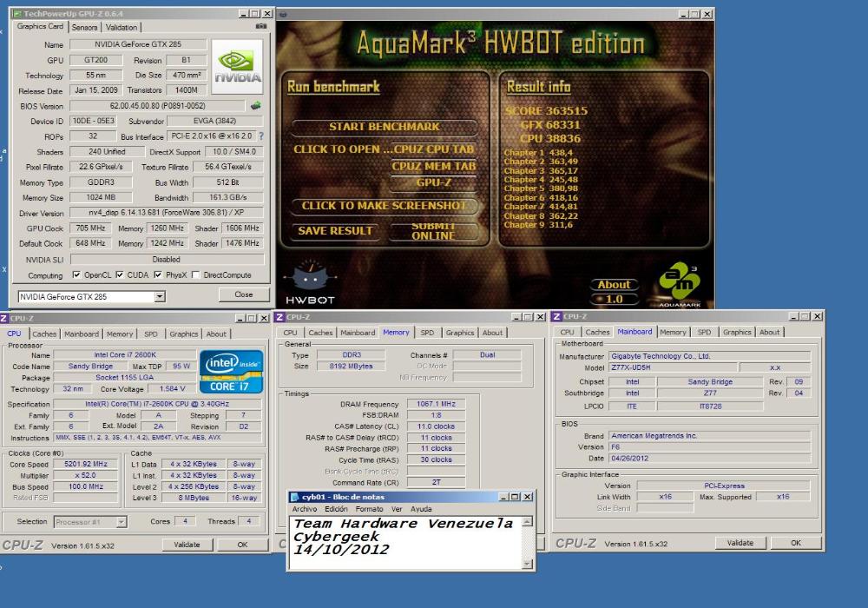Screen dimensions: 868x608
Task: Open About tab in CPU-Z CPU window
Action: point(216,334)
